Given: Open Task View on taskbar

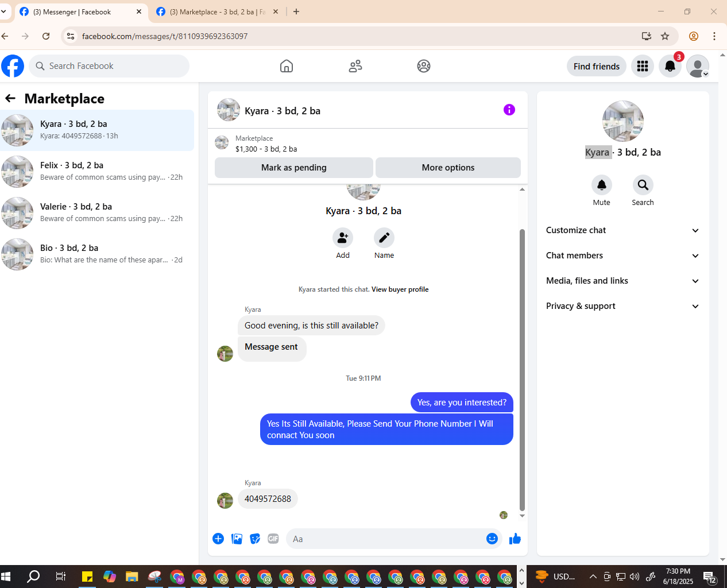Looking at the screenshot, I should [x=60, y=577].
